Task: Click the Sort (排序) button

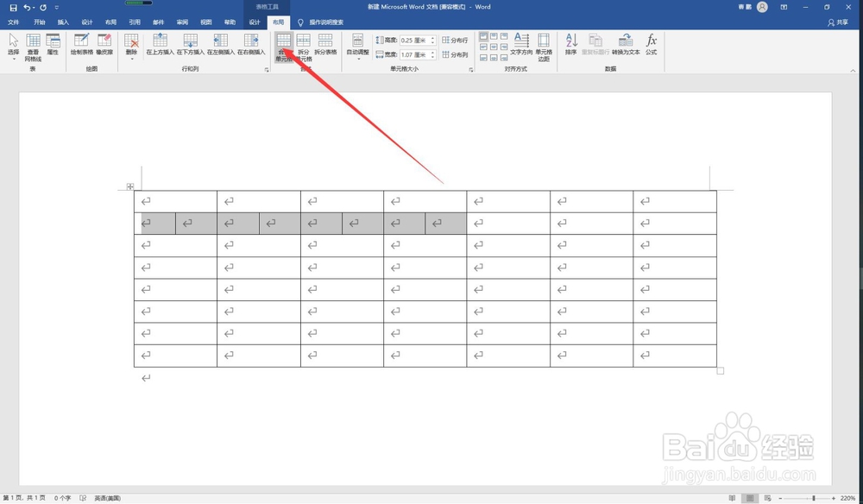Action: pyautogui.click(x=570, y=44)
